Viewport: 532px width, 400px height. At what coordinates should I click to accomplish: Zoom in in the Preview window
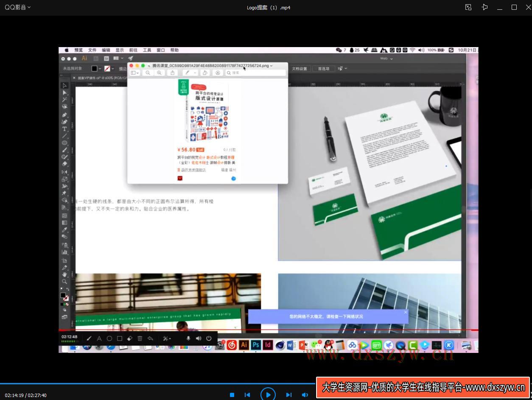pos(159,73)
